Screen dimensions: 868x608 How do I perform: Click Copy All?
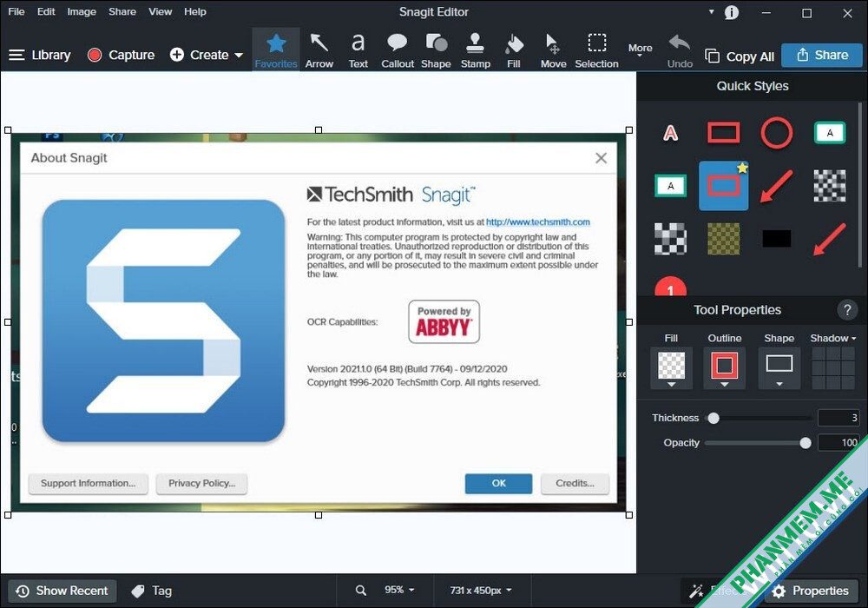coord(740,56)
